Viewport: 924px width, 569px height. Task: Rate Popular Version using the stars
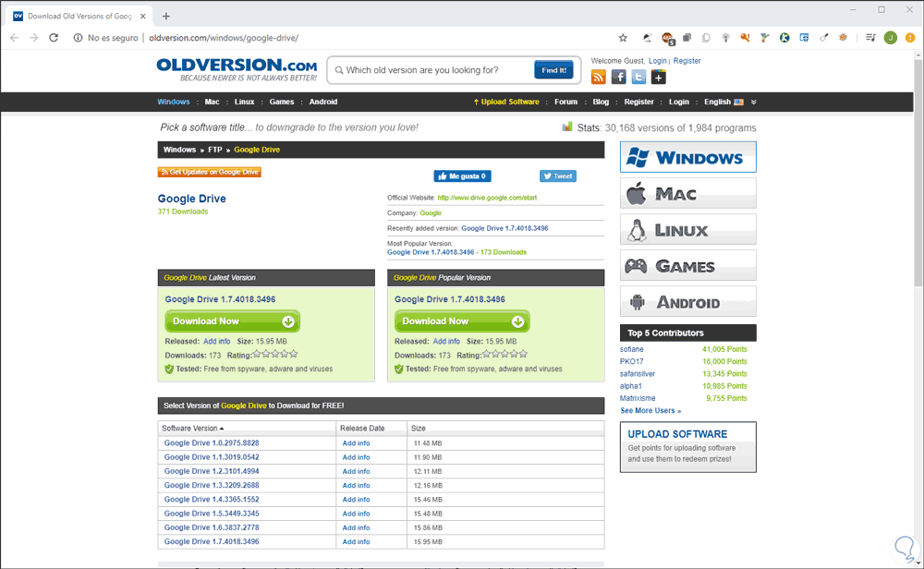click(505, 354)
